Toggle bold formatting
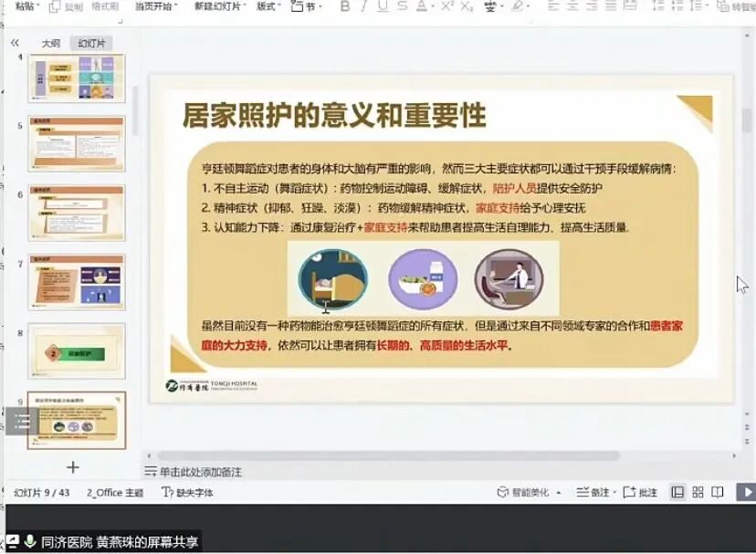This screenshot has width=756, height=554. tap(344, 7)
